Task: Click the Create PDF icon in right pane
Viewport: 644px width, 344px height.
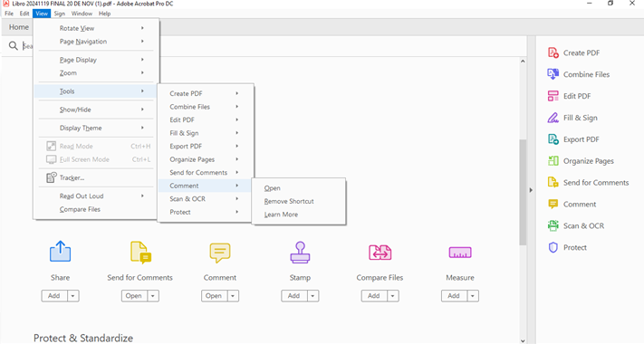Action: tap(553, 53)
